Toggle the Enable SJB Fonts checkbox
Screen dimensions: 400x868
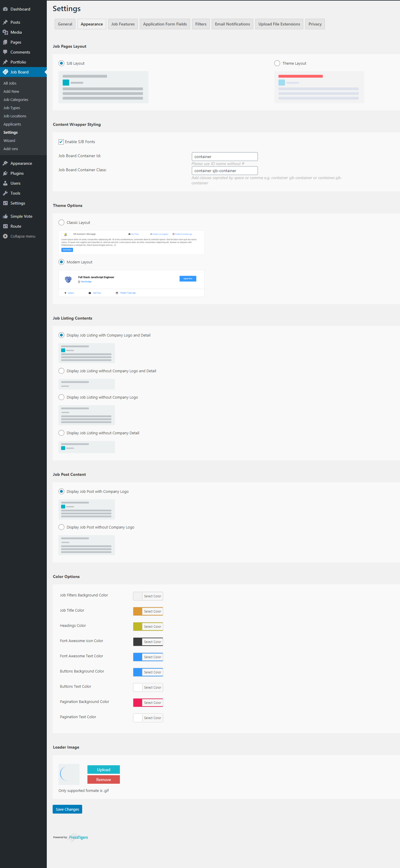point(61,142)
